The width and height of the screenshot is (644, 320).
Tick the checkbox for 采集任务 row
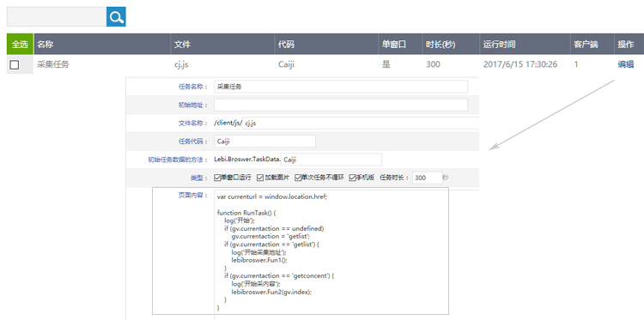[x=15, y=65]
